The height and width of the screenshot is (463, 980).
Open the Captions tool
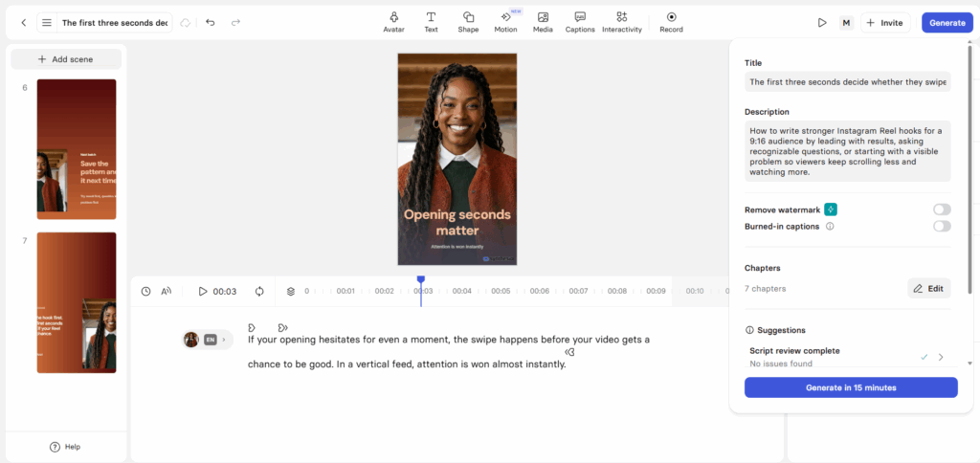pos(580,22)
